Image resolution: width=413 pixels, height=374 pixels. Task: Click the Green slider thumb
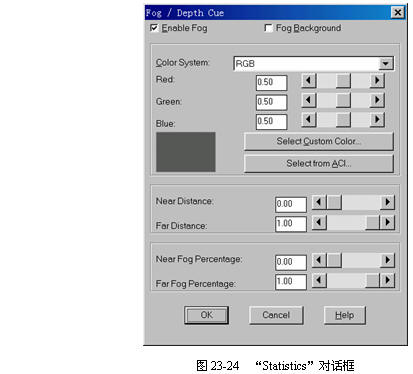(x=343, y=100)
